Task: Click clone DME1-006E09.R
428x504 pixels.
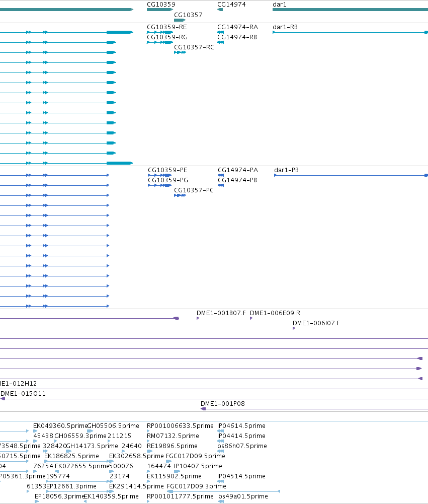Action: (x=275, y=313)
